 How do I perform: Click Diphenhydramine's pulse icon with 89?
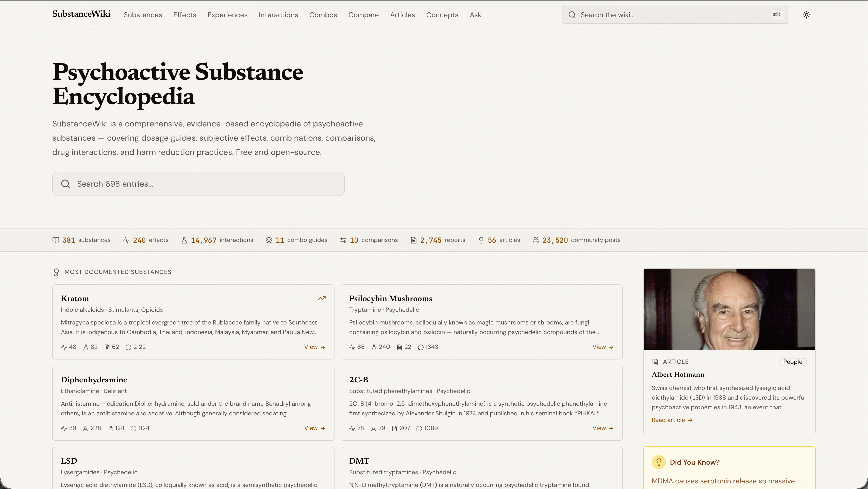[x=64, y=428]
